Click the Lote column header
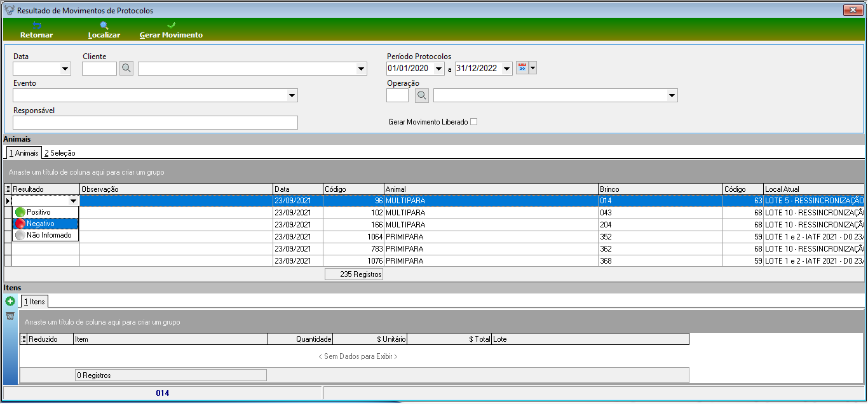Image resolution: width=868 pixels, height=404 pixels. pos(590,339)
